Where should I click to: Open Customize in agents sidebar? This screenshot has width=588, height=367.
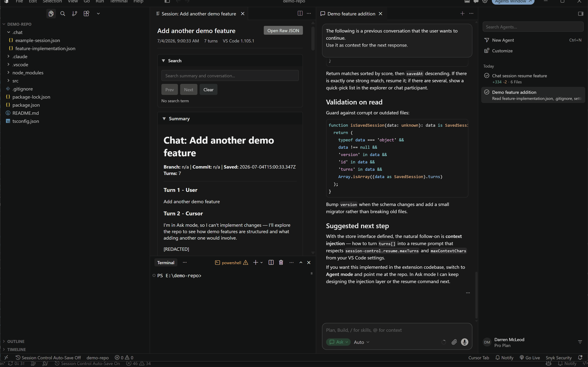tap(533, 51)
